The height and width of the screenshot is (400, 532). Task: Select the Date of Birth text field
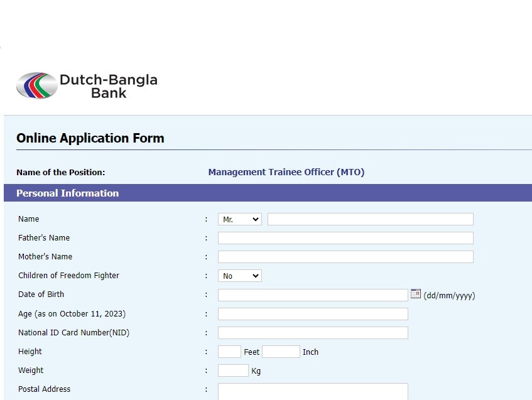(x=312, y=294)
